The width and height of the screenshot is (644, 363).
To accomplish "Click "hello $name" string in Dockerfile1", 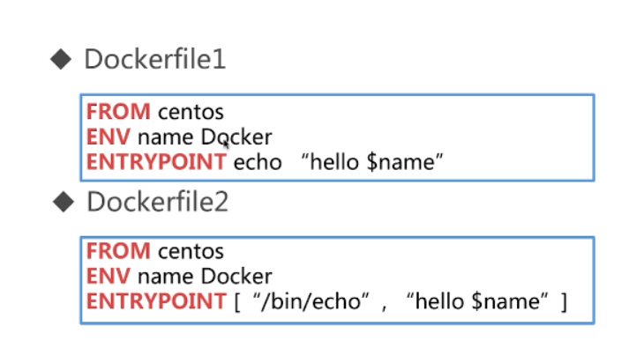I will click(x=372, y=161).
